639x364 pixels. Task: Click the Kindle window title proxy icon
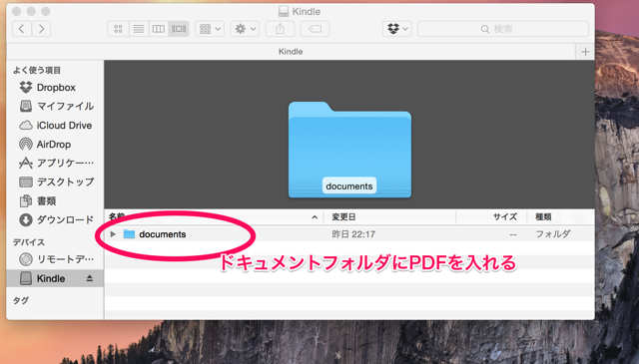(x=284, y=11)
